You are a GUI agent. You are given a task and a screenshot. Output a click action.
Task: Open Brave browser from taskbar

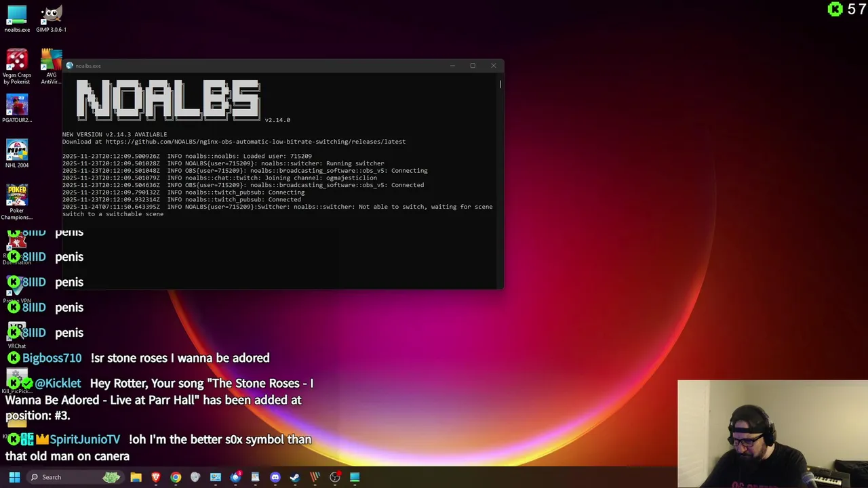tap(156, 477)
